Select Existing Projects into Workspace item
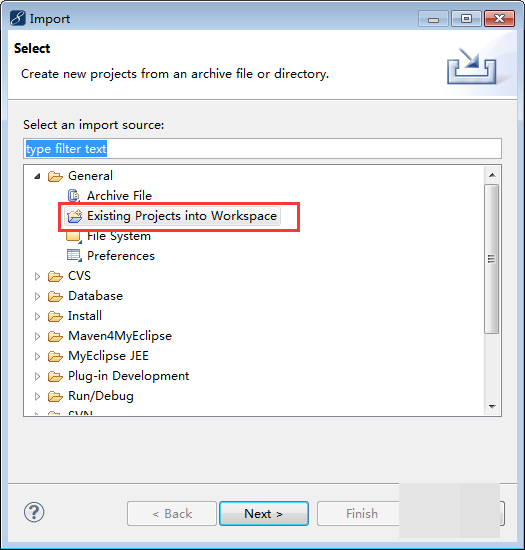 (173, 216)
